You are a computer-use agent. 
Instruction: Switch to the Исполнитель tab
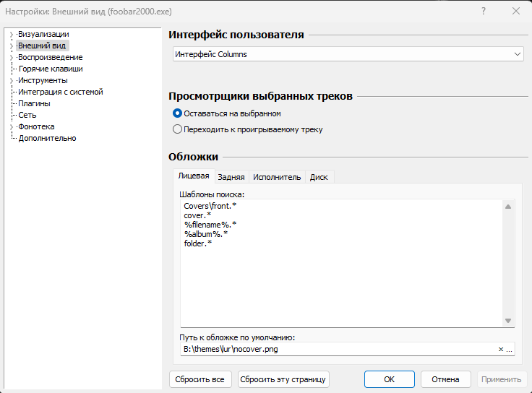(x=277, y=177)
